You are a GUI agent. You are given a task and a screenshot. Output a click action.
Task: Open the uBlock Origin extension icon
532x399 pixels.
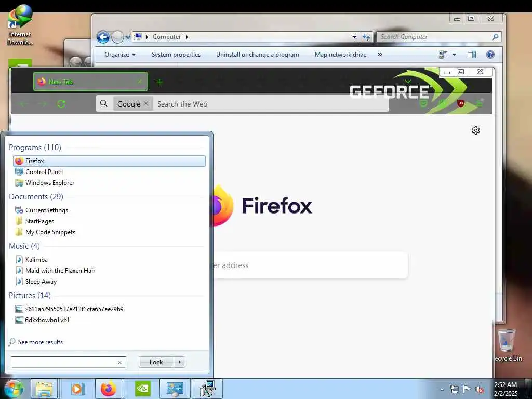pos(460,103)
